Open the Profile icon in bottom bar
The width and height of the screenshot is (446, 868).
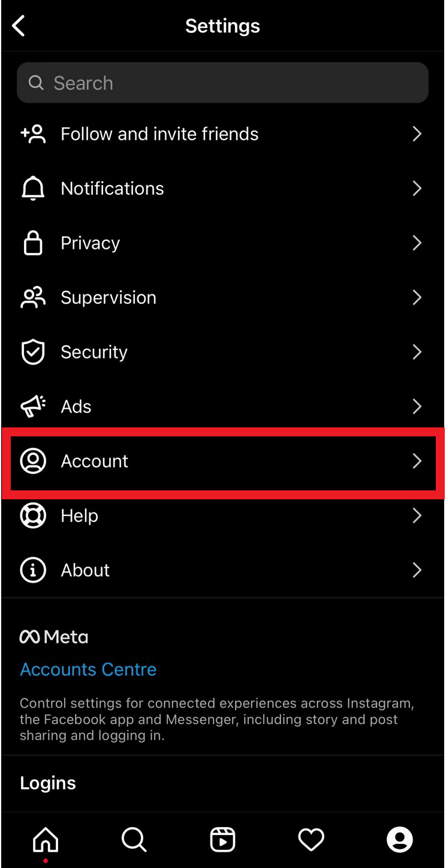[400, 839]
